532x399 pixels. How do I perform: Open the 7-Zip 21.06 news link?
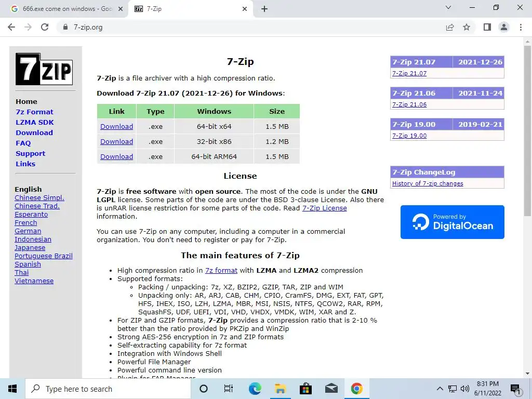(409, 104)
